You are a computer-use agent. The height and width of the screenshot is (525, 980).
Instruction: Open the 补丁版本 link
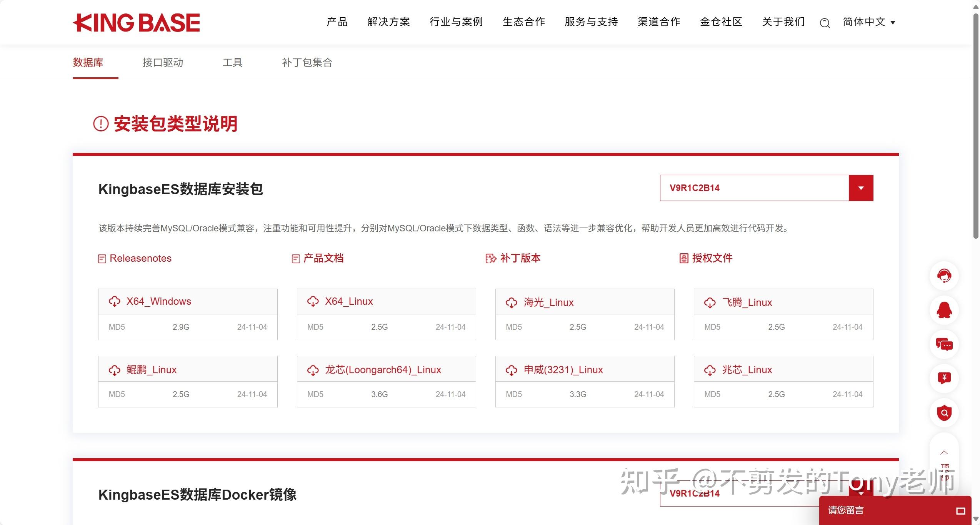520,258
